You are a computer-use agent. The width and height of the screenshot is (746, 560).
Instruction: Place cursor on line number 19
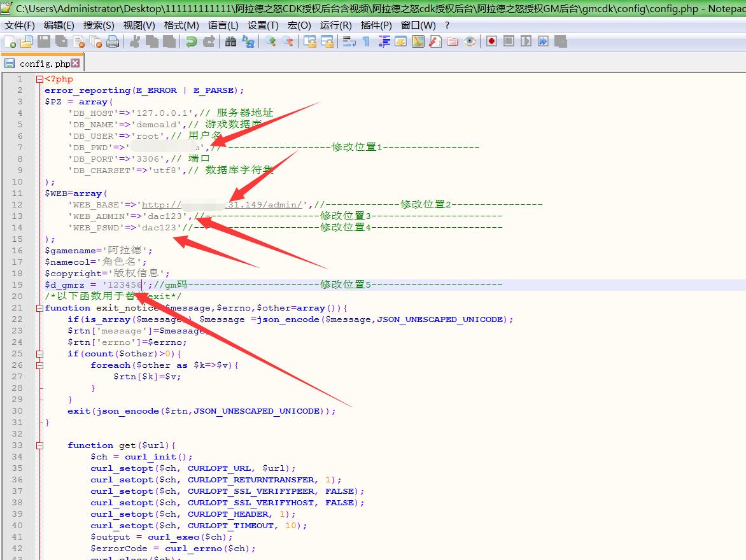coord(18,285)
